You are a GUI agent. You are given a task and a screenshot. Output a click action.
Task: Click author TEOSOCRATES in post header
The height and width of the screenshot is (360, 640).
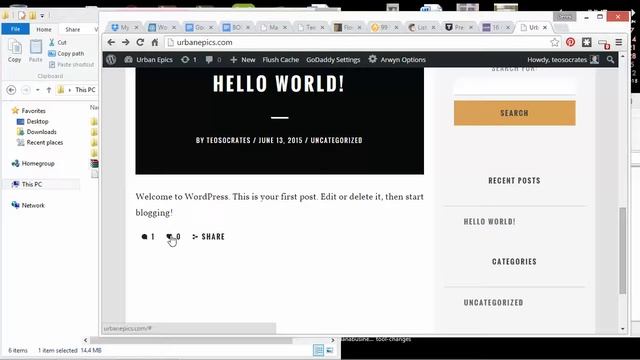click(x=228, y=140)
